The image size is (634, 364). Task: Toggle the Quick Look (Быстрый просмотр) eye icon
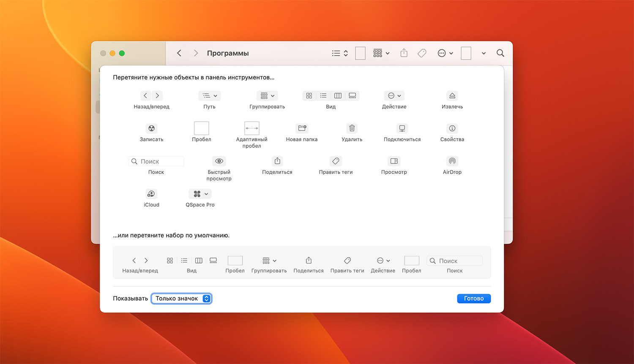click(x=219, y=161)
